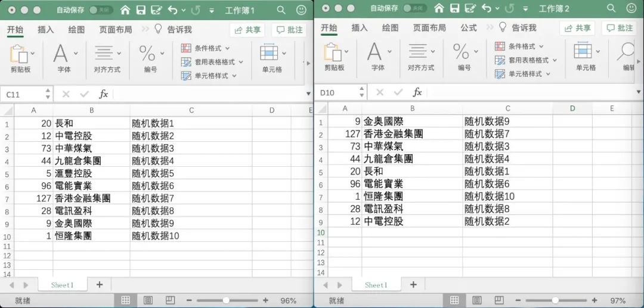Expand 条件格式 dropdown in 工作簿2

pyautogui.click(x=541, y=46)
